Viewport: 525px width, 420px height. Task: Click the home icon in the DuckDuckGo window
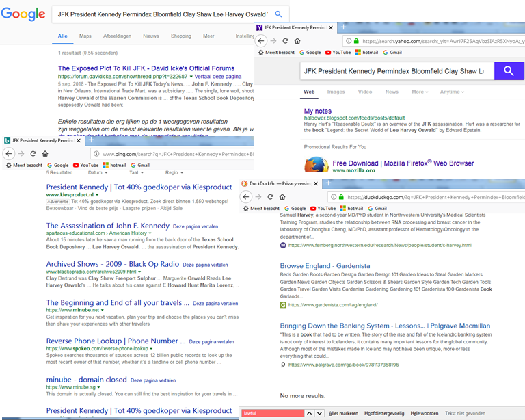pos(282,196)
